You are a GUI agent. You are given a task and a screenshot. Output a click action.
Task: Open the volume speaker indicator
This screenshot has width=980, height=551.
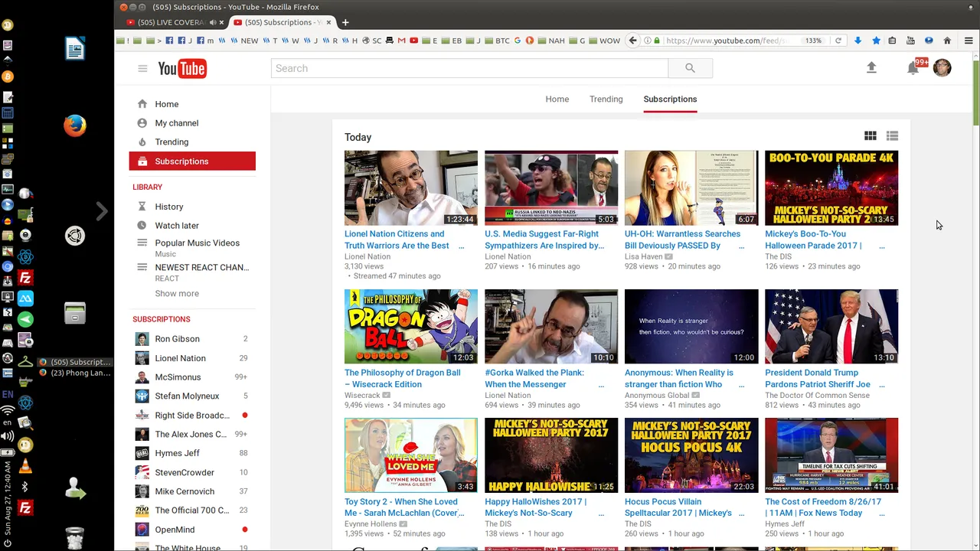click(8, 436)
